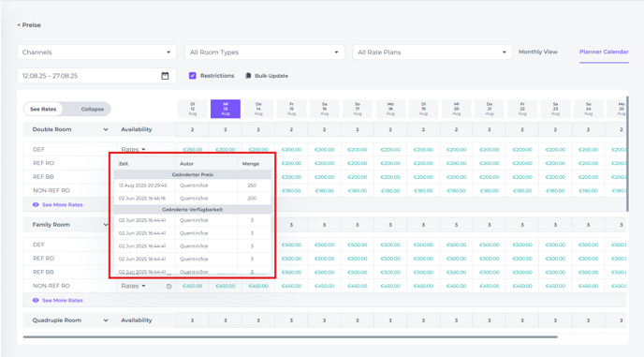Open the Channels dropdown
The image size is (644, 357).
[96, 52]
